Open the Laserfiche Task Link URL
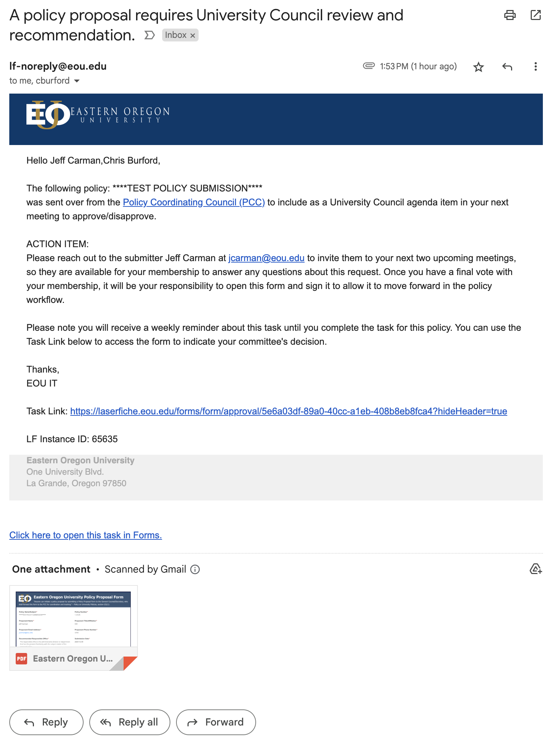This screenshot has height=748, width=560. (x=288, y=411)
